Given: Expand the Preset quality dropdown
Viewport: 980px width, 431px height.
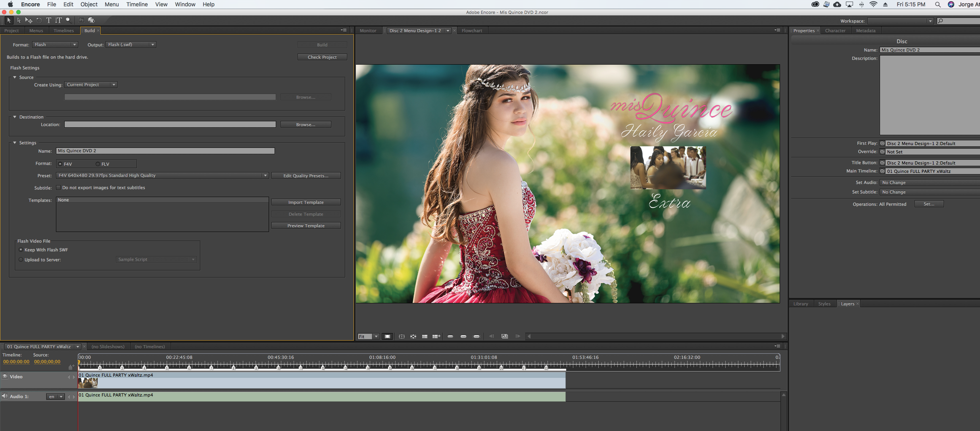Looking at the screenshot, I should [x=267, y=176].
